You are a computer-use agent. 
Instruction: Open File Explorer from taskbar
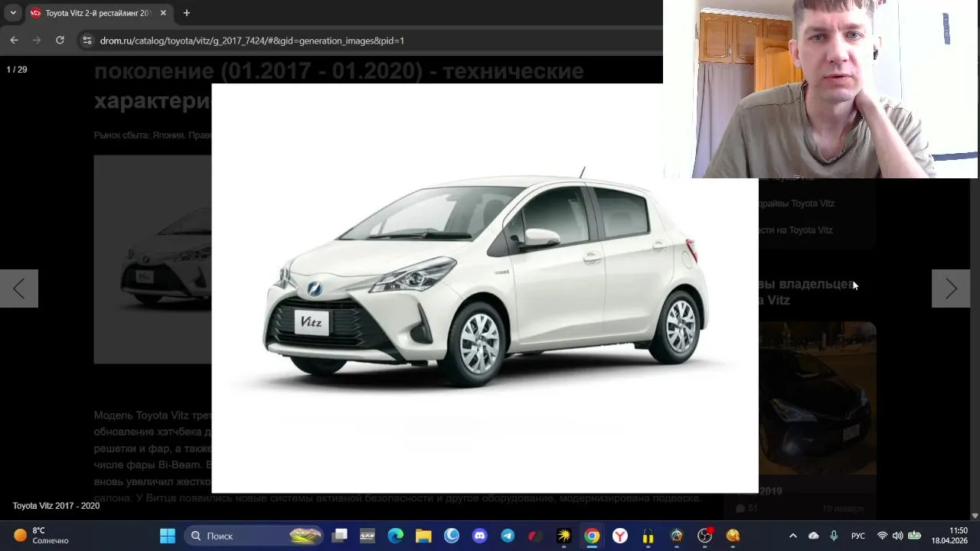423,536
